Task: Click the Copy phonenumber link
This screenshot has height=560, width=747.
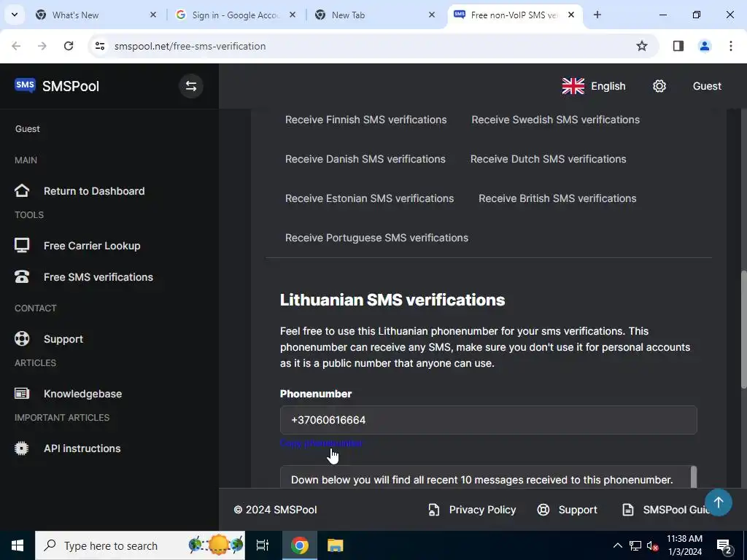Action: pos(321,443)
